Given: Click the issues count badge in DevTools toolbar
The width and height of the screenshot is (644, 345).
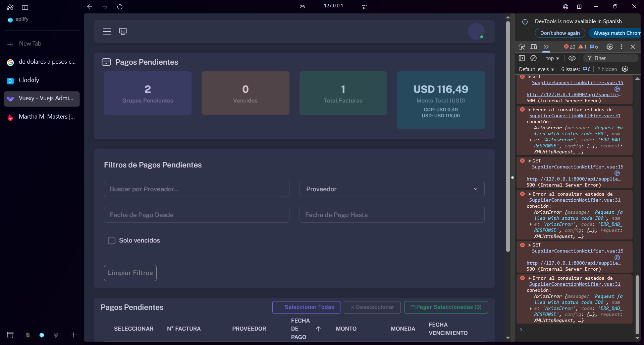Looking at the screenshot, I should [x=594, y=47].
